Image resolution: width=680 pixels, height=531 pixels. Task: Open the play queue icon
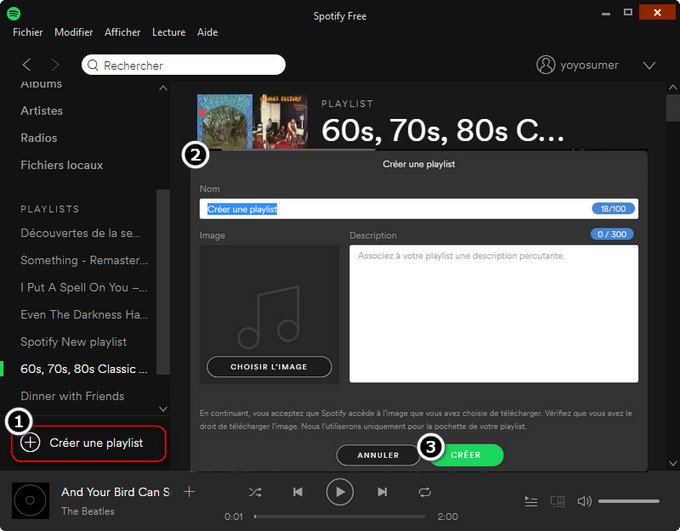pos(531,501)
